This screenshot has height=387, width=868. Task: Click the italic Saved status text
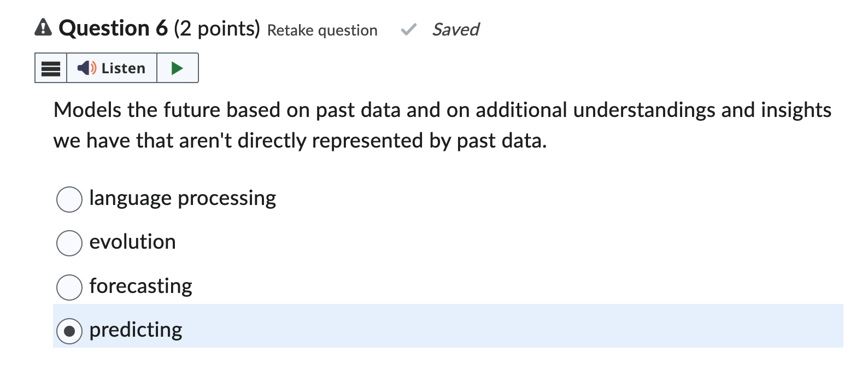[x=455, y=30]
